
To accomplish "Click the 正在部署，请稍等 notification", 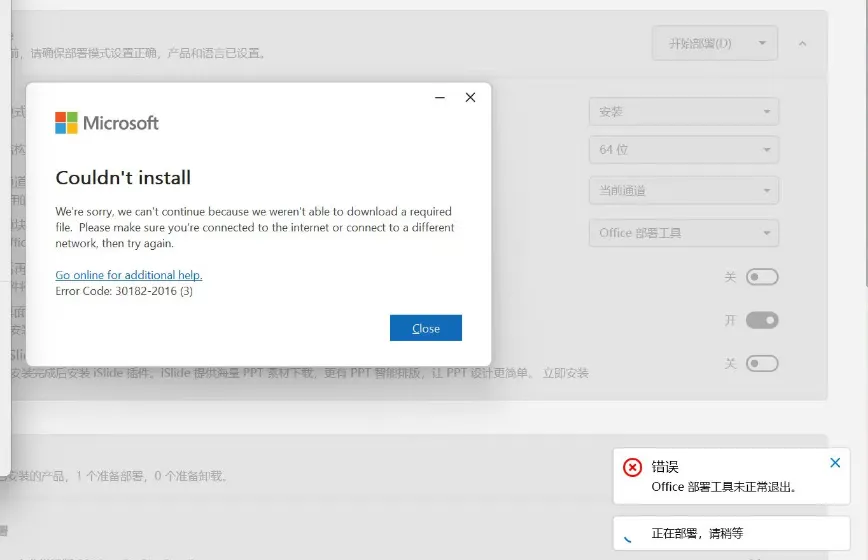I will tap(731, 533).
